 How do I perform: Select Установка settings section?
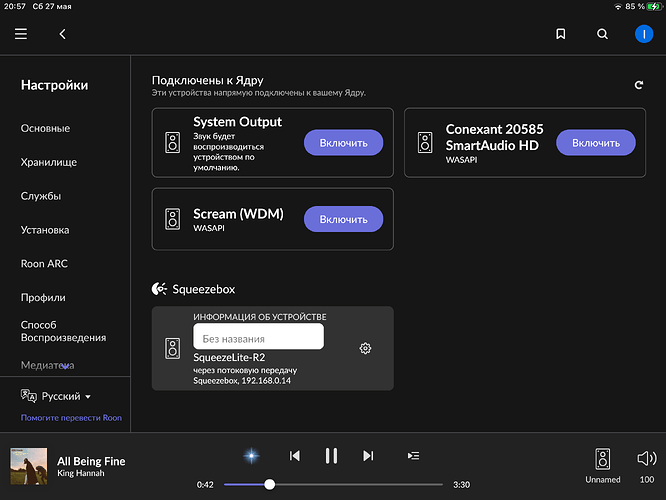coord(45,230)
